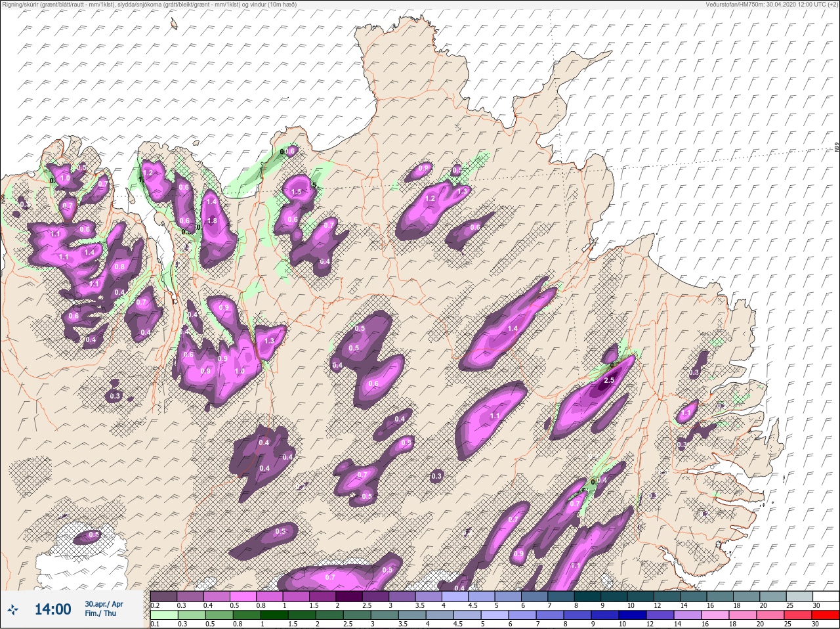
Task: Select the white 30 mm swatch in upper legend
Action: (827, 596)
